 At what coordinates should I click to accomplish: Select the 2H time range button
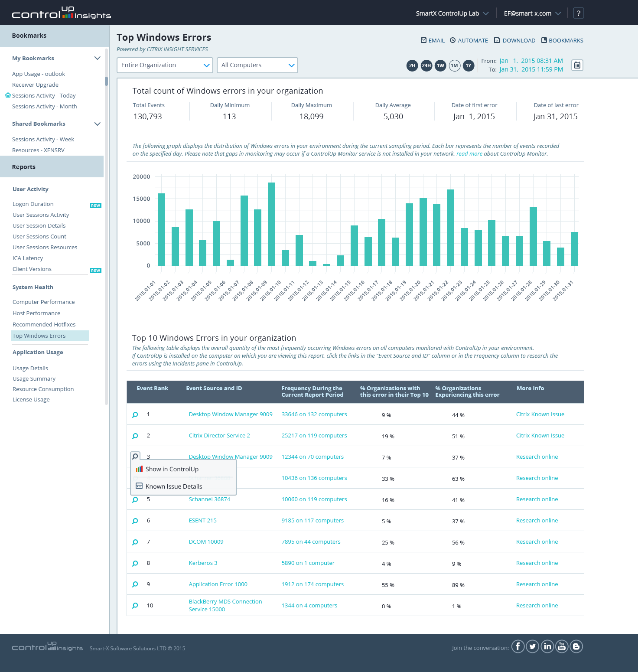click(412, 65)
